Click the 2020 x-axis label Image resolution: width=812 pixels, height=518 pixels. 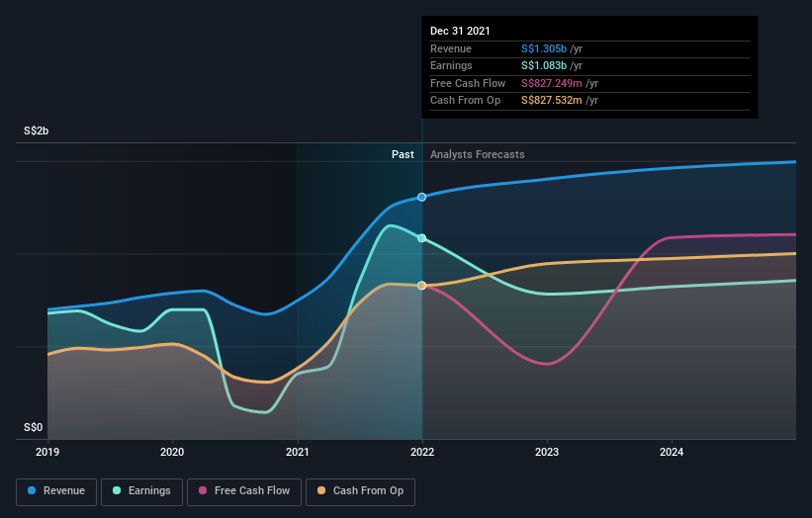[172, 452]
